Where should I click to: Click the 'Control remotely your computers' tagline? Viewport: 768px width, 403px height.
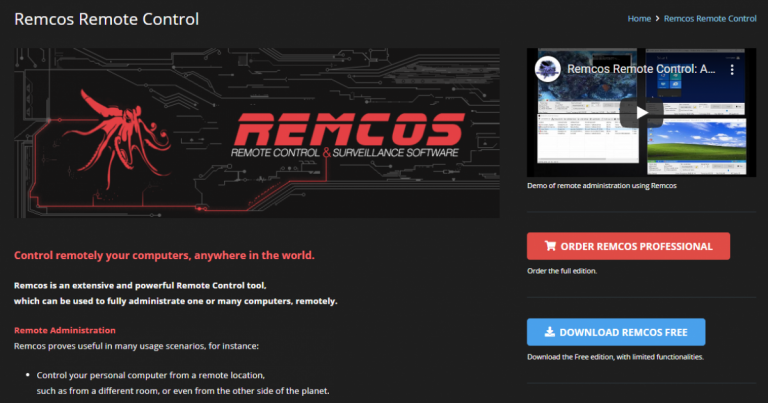click(164, 255)
